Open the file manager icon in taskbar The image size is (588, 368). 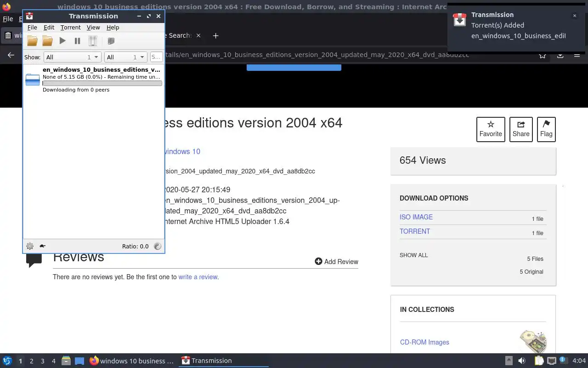[66, 361]
